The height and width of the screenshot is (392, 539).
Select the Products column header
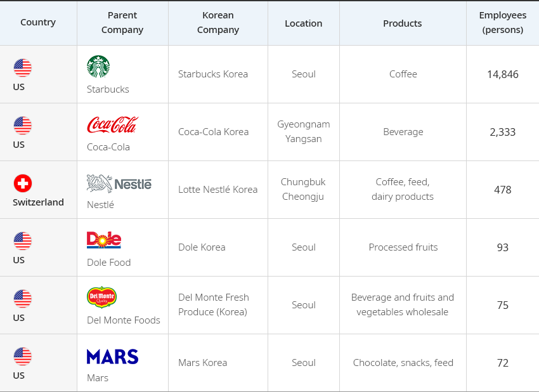tap(403, 23)
